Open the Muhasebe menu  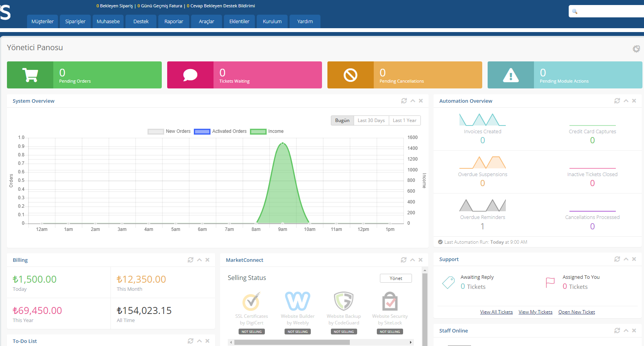pos(108,21)
